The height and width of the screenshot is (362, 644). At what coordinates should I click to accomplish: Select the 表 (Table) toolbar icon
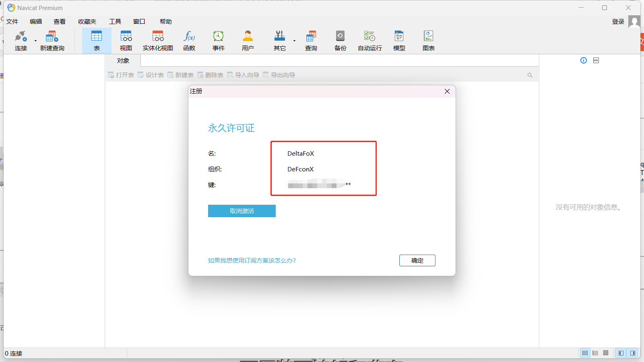pyautogui.click(x=97, y=41)
